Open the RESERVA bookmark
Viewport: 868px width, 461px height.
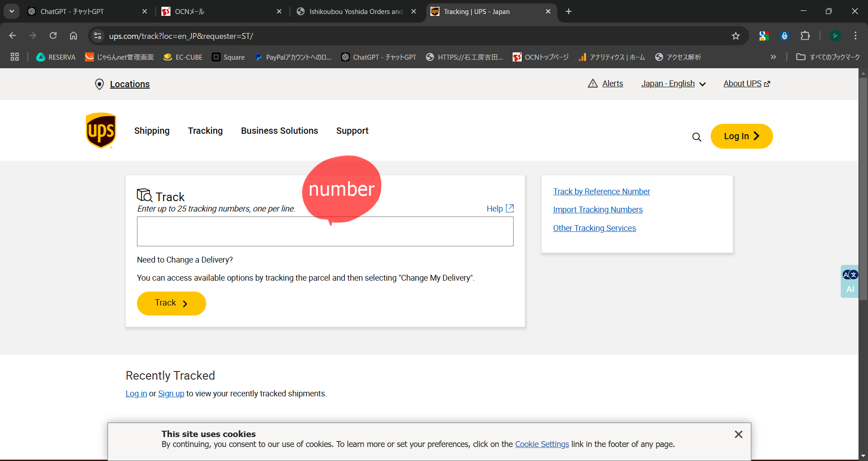coord(56,57)
